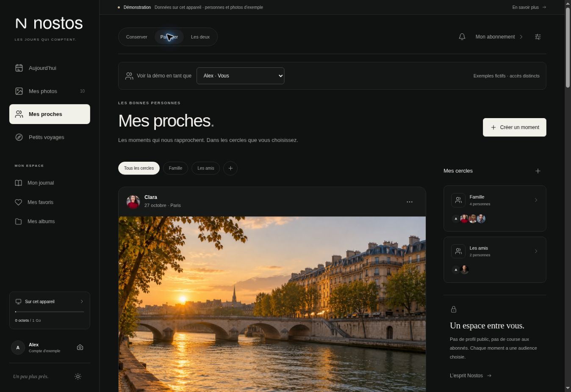Filter by Famille chip
The height and width of the screenshot is (392, 571).
[175, 168]
